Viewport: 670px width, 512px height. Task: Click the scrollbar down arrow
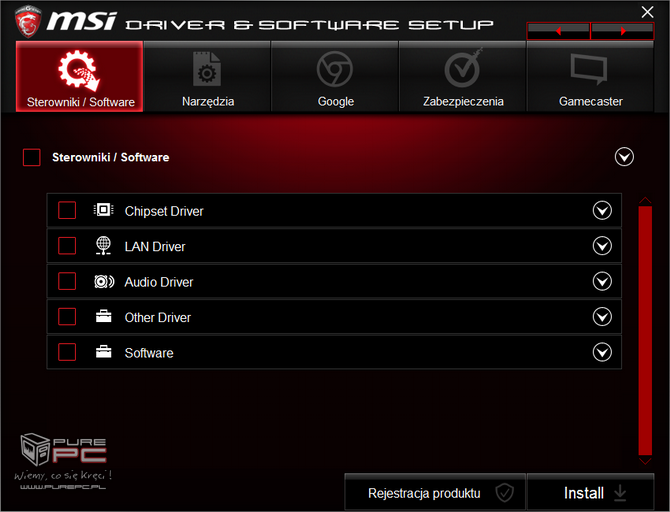coord(645,461)
